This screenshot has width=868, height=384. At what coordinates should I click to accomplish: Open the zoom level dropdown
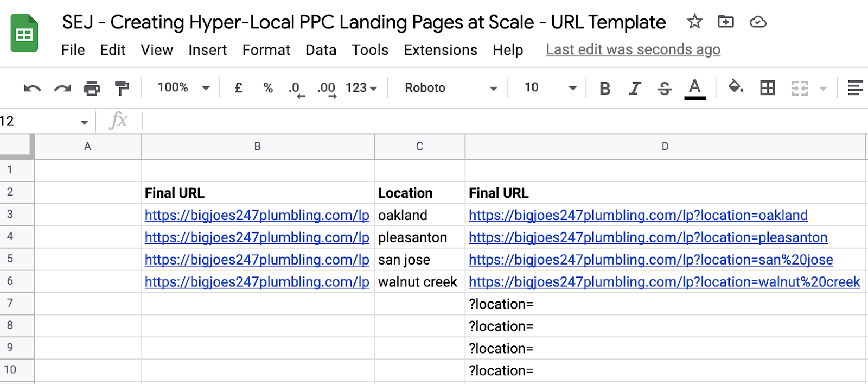pos(183,88)
